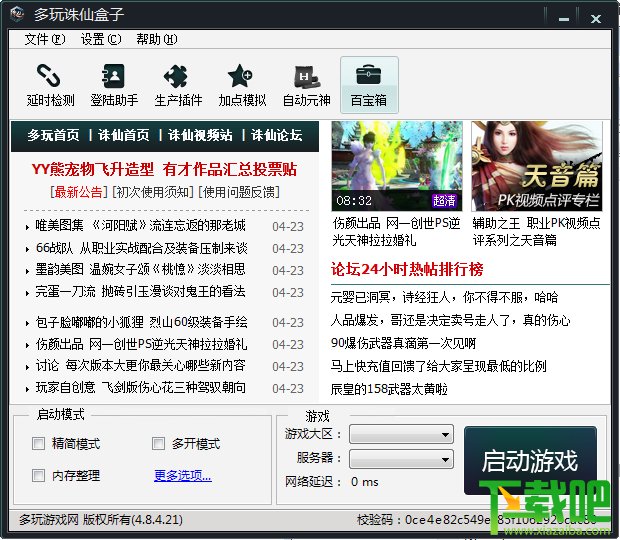The width and height of the screenshot is (620, 540).
Task: Open the 设置(C) menu
Action: [101, 39]
